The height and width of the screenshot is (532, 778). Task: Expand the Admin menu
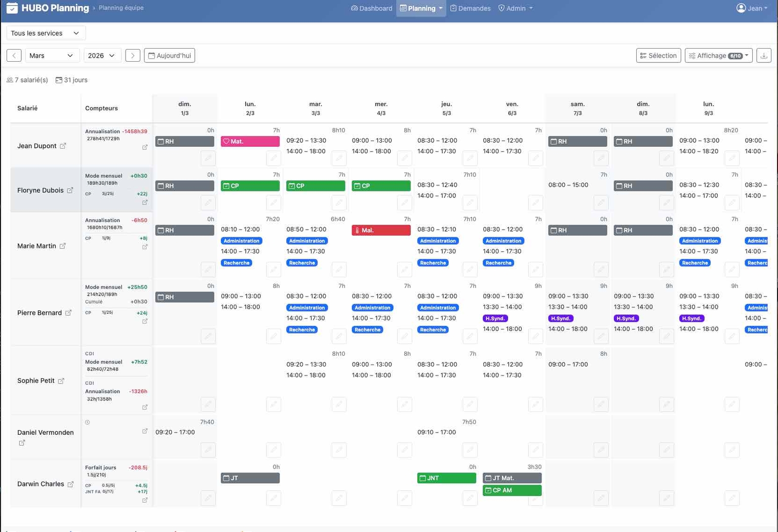516,9
